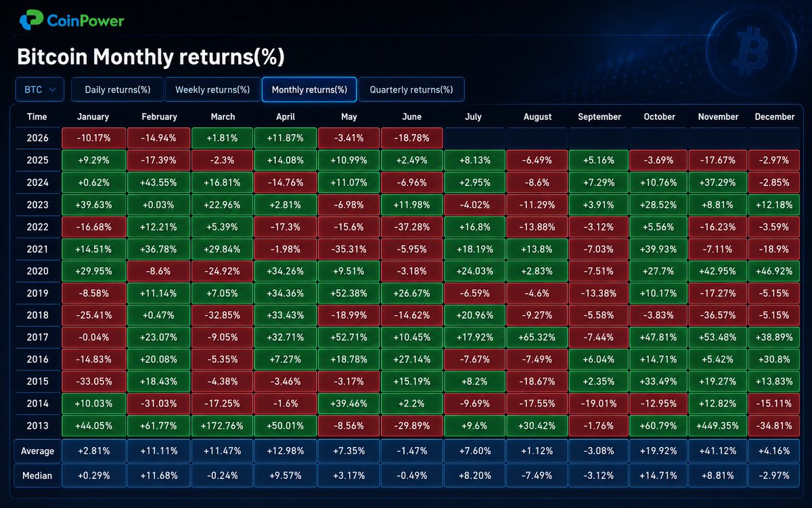Viewport: 812px width, 508px height.
Task: Switch to the Daily returns(%) tab
Action: click(118, 89)
